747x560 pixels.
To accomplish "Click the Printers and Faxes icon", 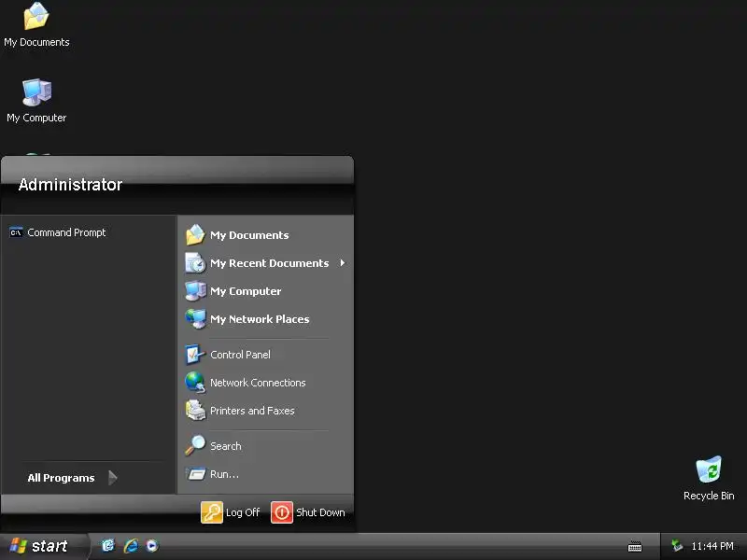I will coord(195,411).
